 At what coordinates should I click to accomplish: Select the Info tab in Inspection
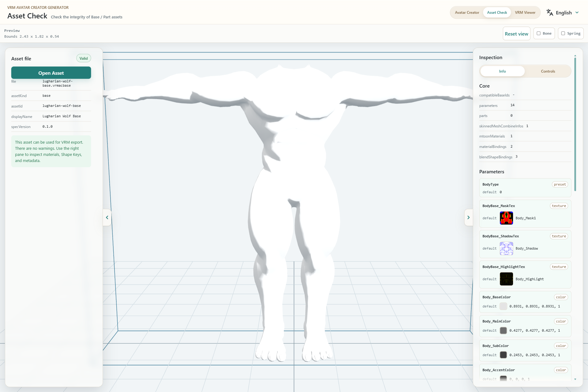(502, 71)
